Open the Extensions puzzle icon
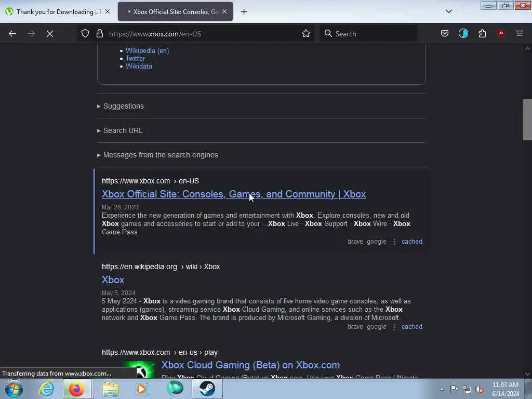Screen dimensions: 532x399 pos(482,34)
